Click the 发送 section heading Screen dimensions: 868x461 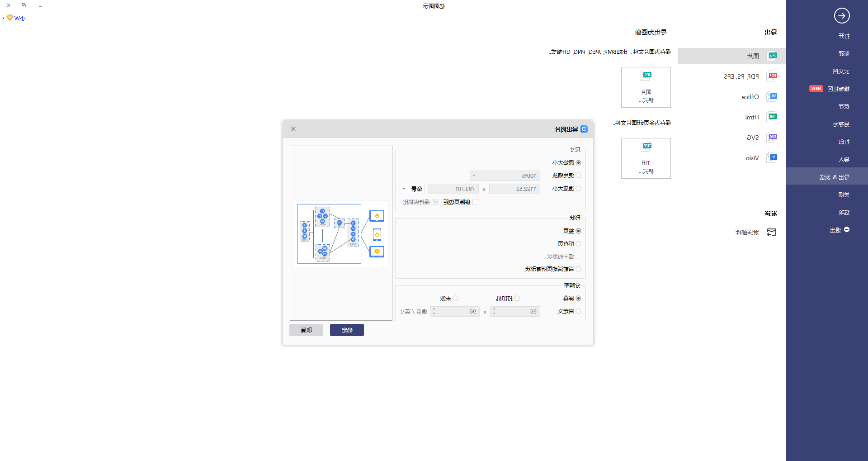(770, 214)
